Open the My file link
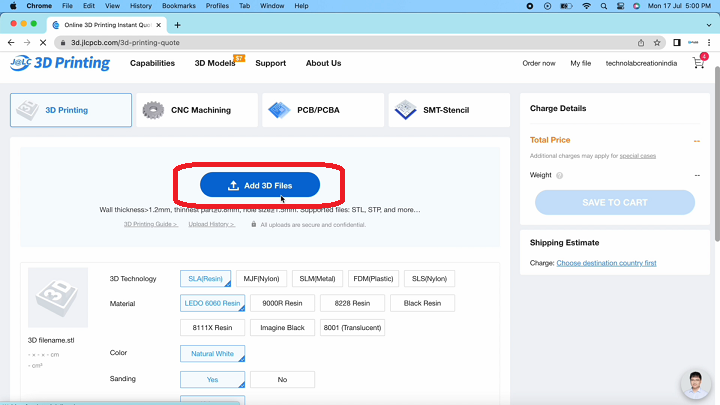Viewport: 720px width, 405px height. [x=580, y=63]
